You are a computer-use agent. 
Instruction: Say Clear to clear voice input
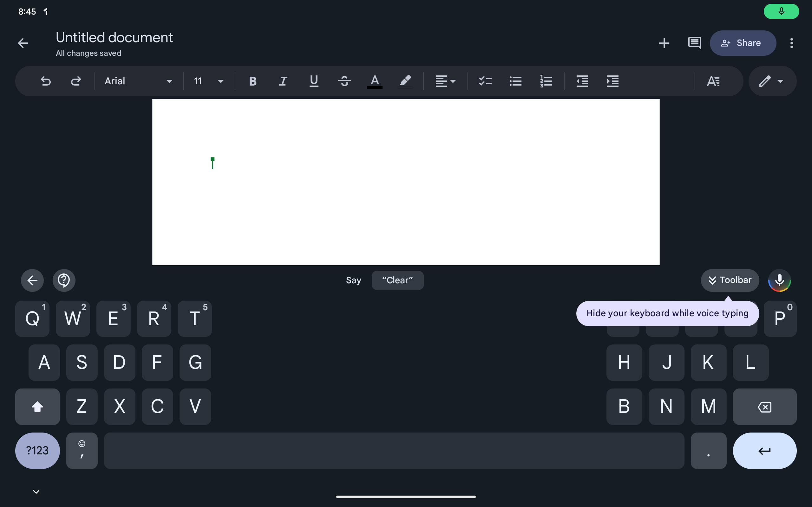(397, 280)
